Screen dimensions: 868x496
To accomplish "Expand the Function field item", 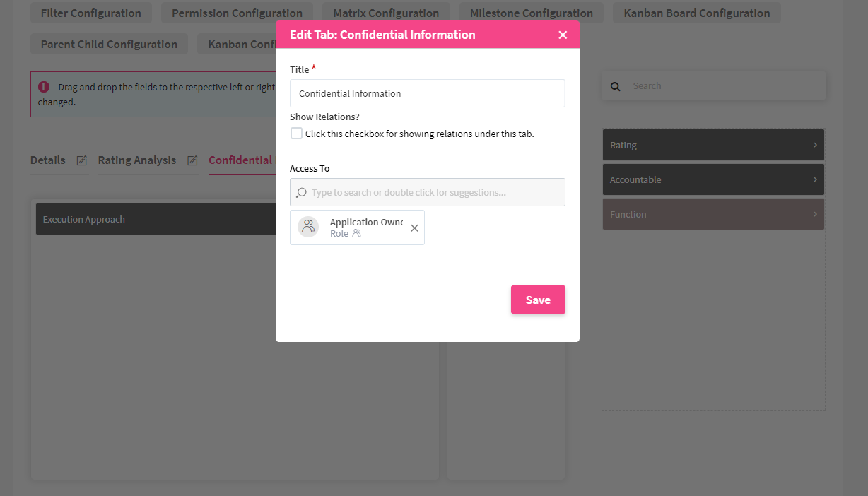I will pos(815,214).
